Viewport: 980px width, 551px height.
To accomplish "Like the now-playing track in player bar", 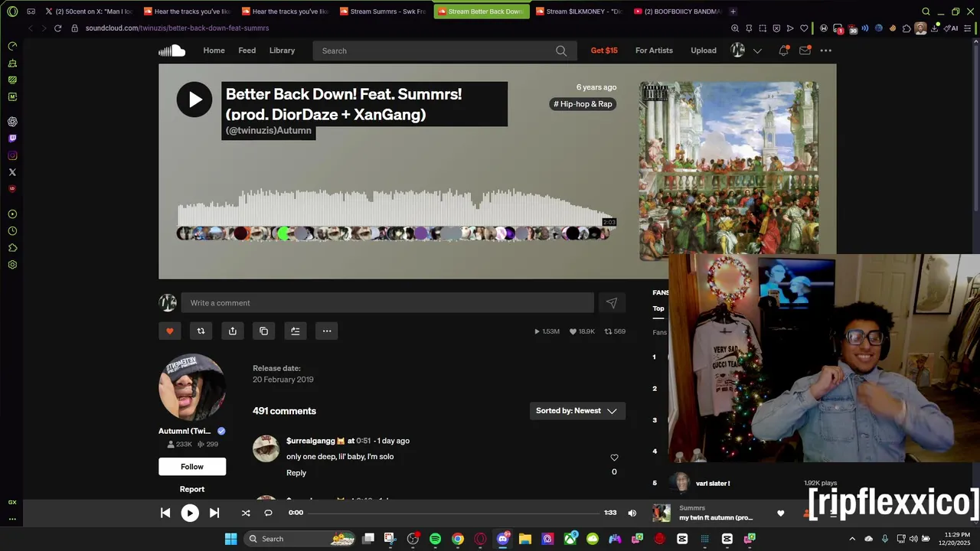I will (780, 514).
